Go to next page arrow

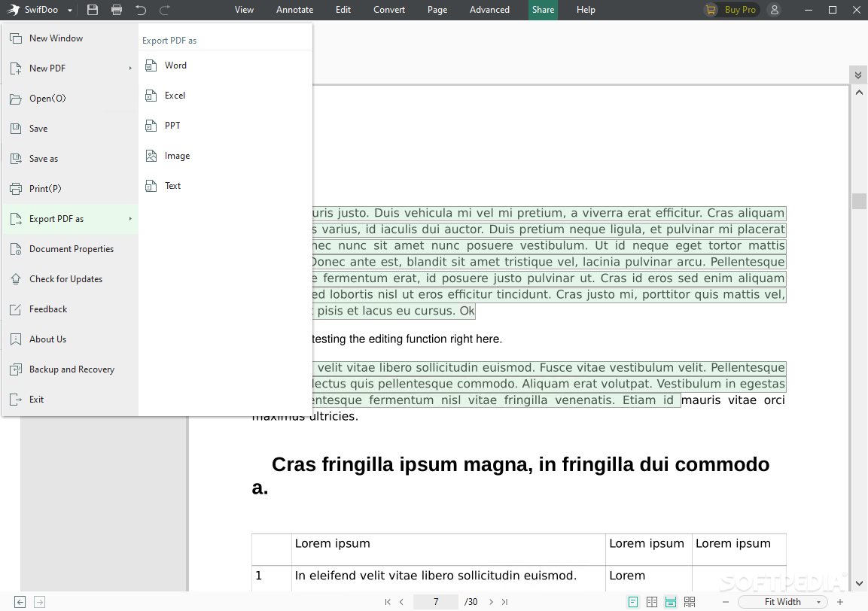(x=491, y=602)
